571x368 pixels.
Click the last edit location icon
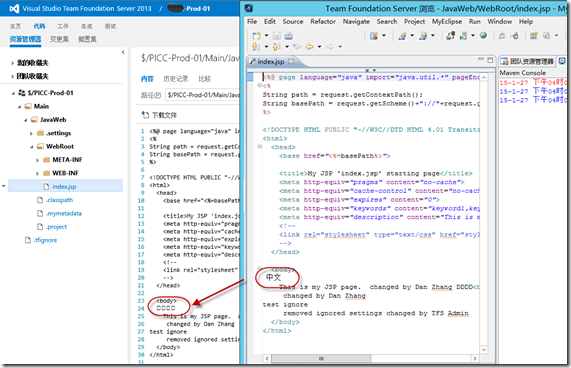297,47
